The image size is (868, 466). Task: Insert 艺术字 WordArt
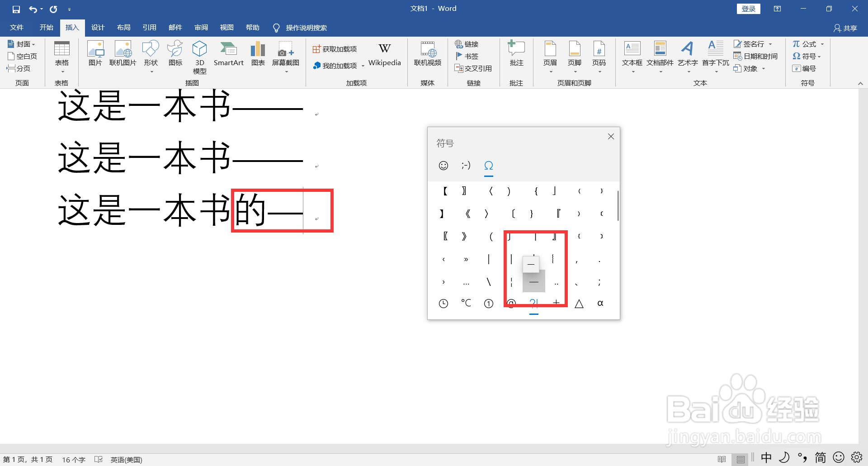pos(688,57)
